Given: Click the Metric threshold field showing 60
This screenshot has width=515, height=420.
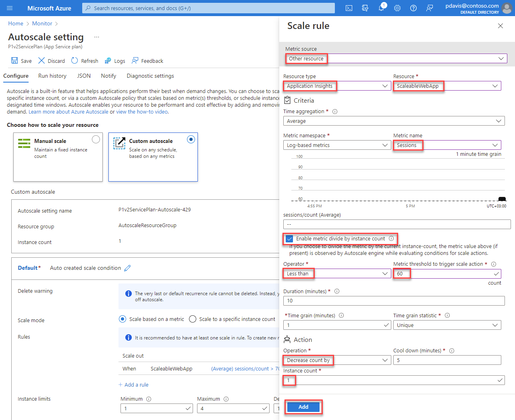Looking at the screenshot, I should pyautogui.click(x=447, y=273).
